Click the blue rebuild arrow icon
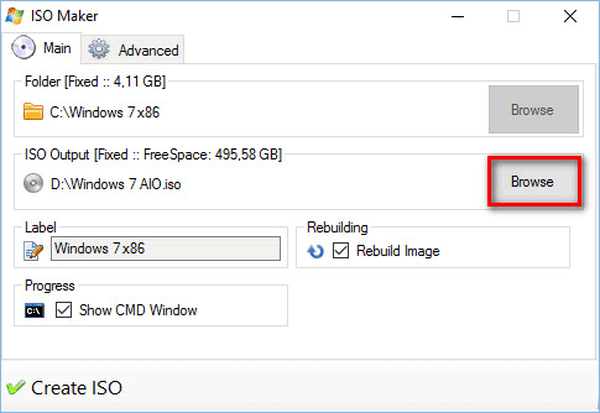 click(316, 251)
